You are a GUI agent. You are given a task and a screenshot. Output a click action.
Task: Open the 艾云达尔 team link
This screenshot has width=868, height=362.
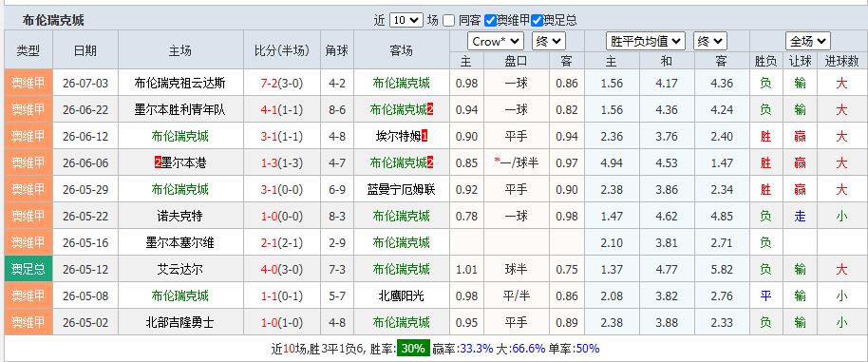pos(180,270)
